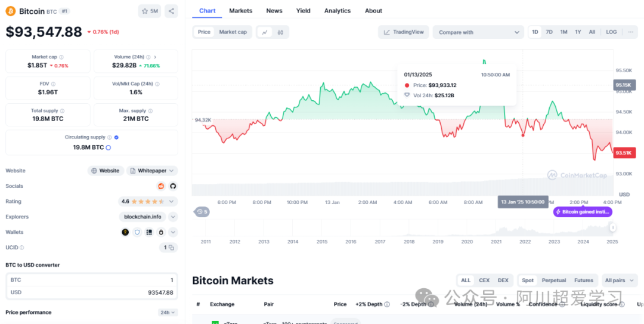This screenshot has height=324, width=644.
Task: Select Price chart mode
Action: coord(204,32)
